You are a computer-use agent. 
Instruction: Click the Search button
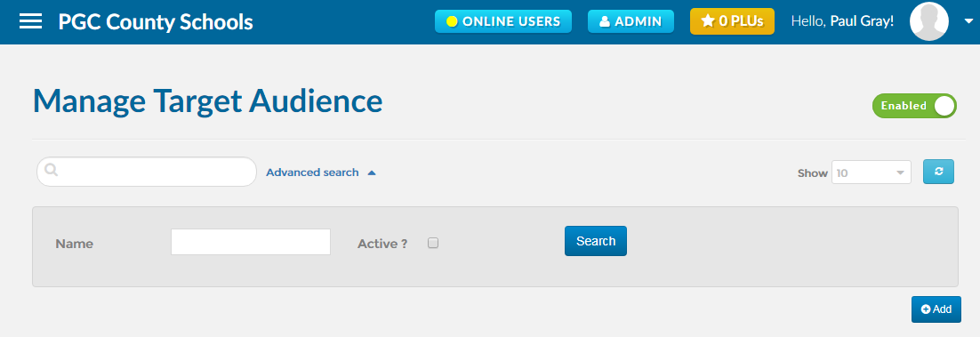(x=596, y=241)
